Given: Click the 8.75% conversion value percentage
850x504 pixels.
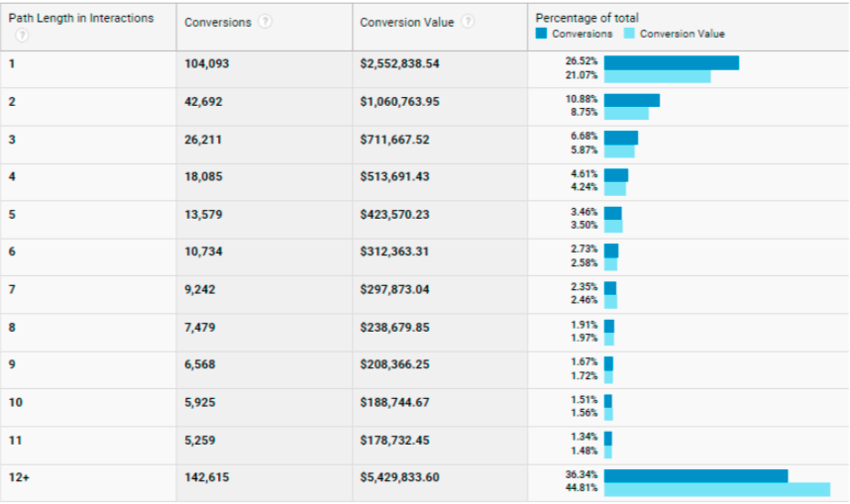Looking at the screenshot, I should pyautogui.click(x=584, y=112).
